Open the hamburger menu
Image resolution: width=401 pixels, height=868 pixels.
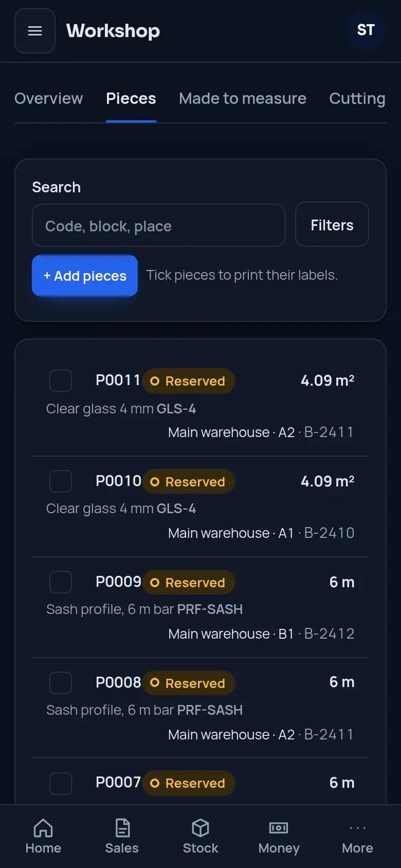coord(35,31)
